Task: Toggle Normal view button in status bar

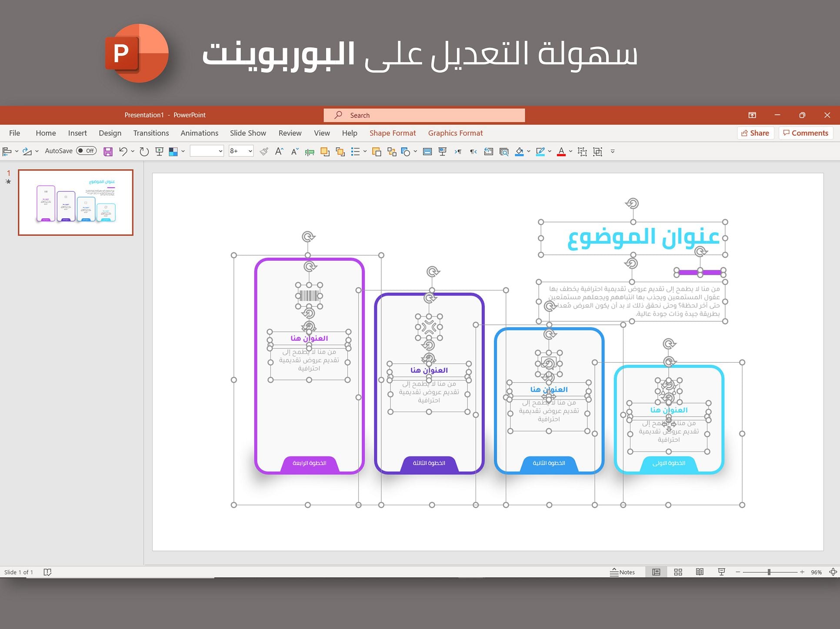Action: (x=656, y=572)
